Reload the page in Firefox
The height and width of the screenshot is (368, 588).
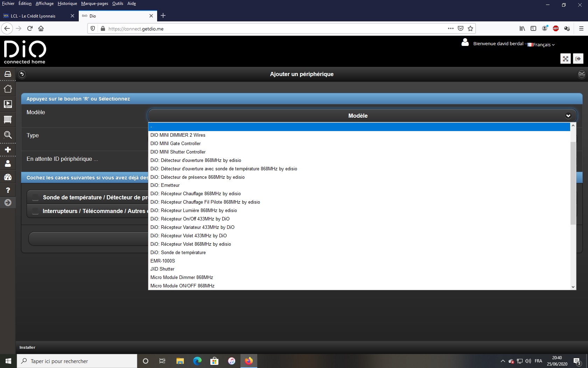tap(30, 28)
